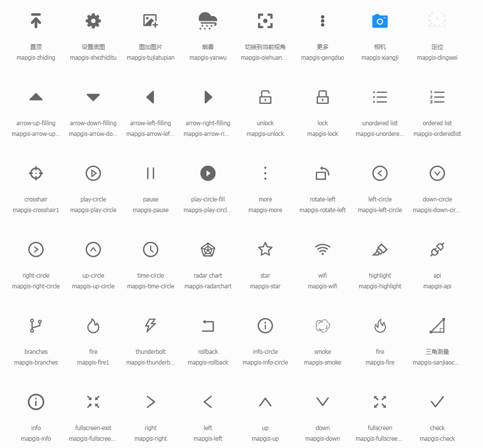Select the thunderbolt lightning icon
The height and width of the screenshot is (448, 483).
(x=150, y=326)
